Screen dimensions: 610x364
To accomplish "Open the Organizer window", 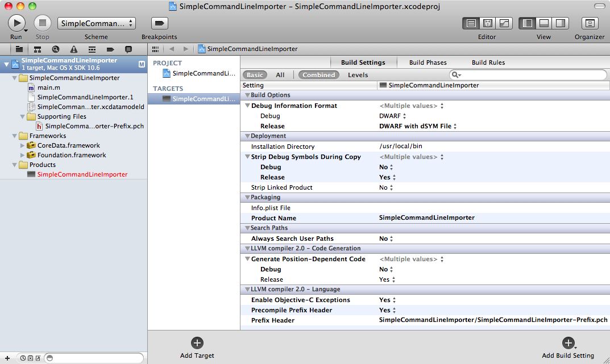I will coord(590,23).
